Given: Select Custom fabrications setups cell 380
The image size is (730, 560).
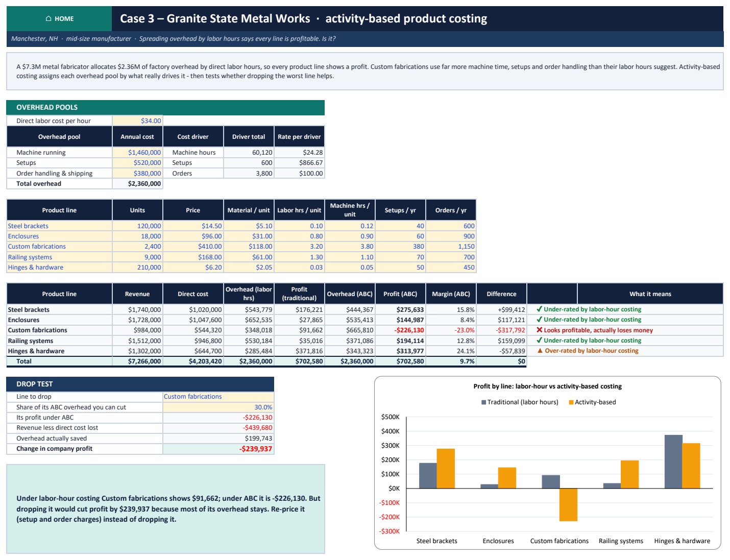Looking at the screenshot, I should 400,247.
